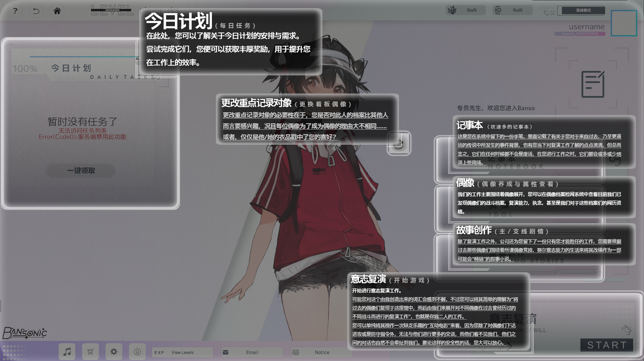Click the crystal currency icon
The height and width of the screenshot is (361, 644).
click(x=452, y=10)
